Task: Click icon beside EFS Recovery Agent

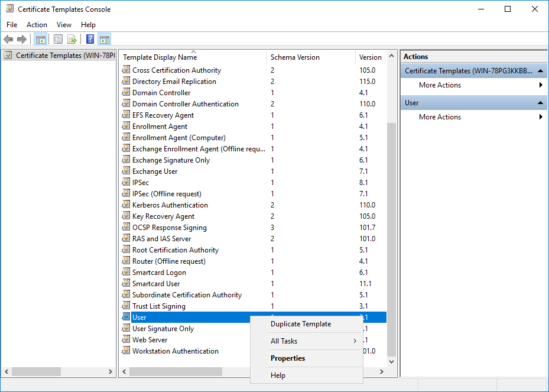Action: click(x=126, y=115)
